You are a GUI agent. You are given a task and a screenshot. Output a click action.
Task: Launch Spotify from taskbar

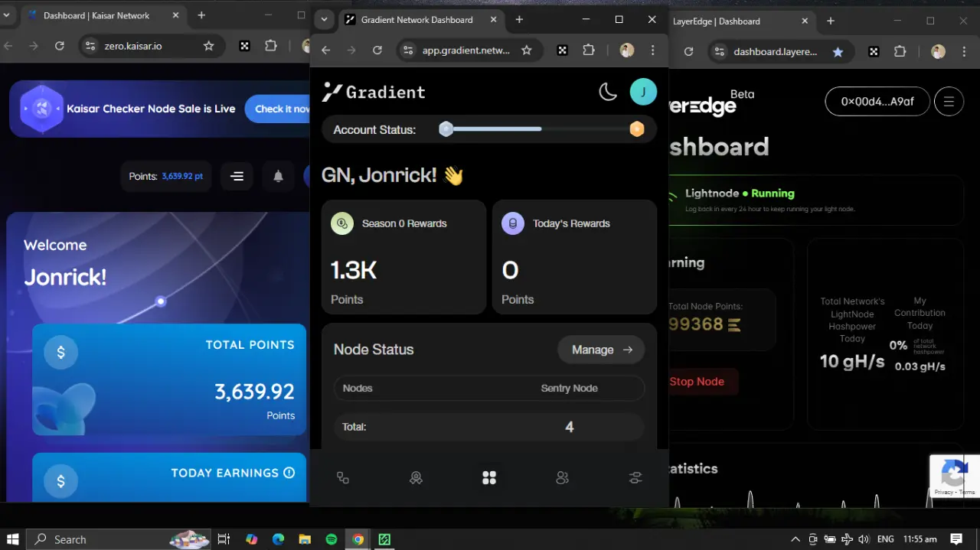tap(332, 539)
